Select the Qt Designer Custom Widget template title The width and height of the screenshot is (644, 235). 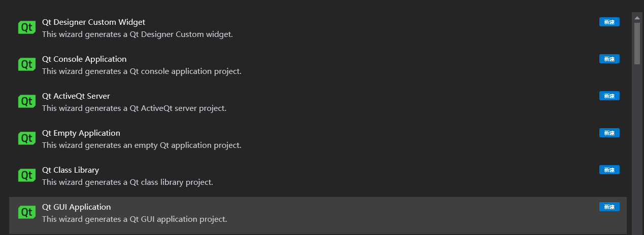pos(93,22)
